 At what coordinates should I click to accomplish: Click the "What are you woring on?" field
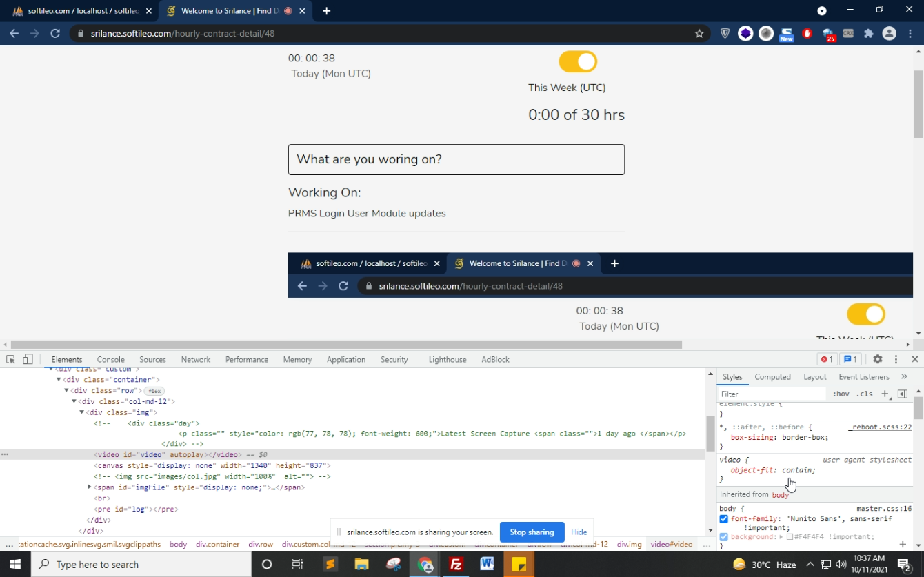[456, 159]
